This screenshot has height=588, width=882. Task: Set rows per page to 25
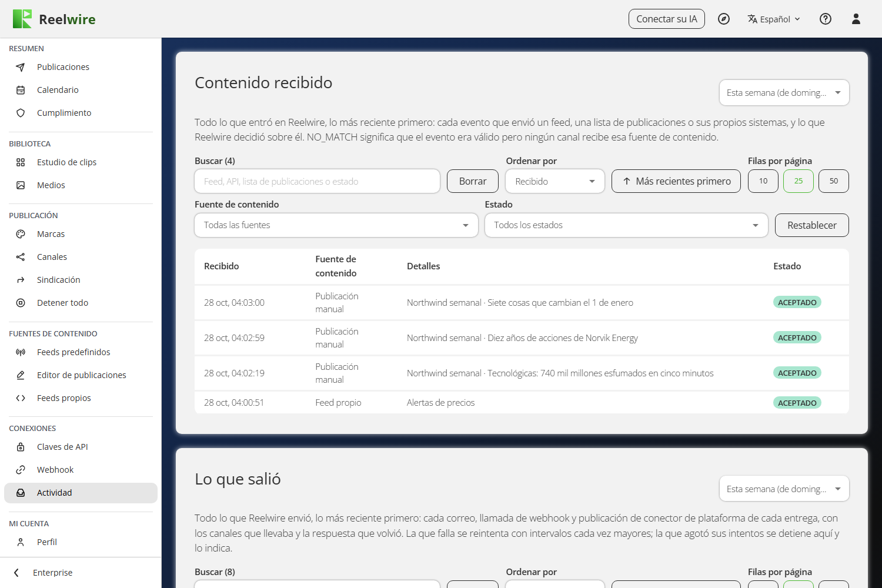pyautogui.click(x=799, y=181)
